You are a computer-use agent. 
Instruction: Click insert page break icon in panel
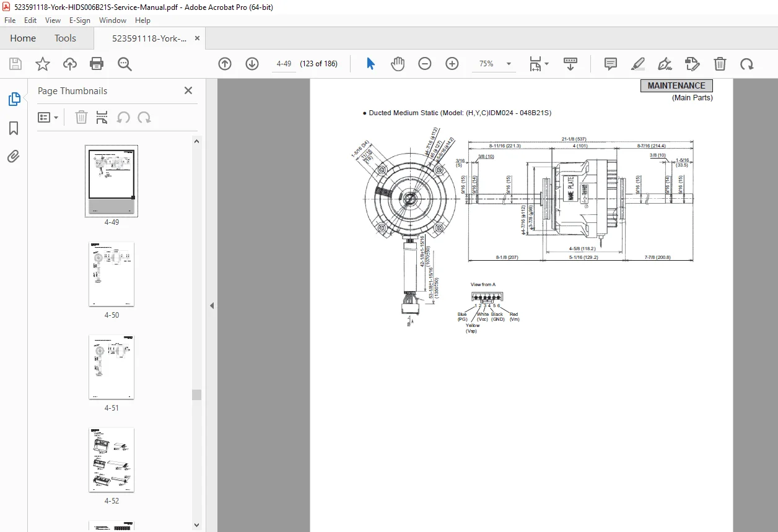click(x=102, y=117)
